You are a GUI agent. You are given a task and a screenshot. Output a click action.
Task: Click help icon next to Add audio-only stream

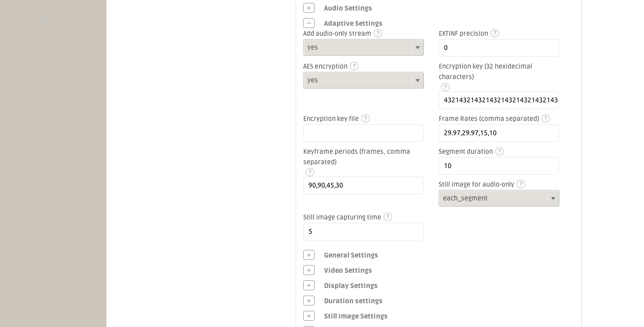point(378,33)
